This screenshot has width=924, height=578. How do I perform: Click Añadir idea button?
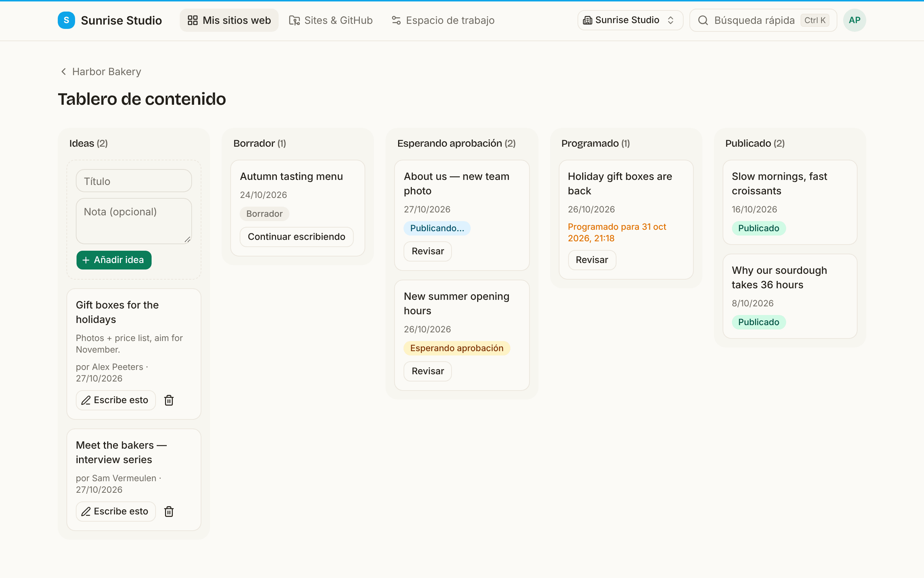tap(114, 260)
